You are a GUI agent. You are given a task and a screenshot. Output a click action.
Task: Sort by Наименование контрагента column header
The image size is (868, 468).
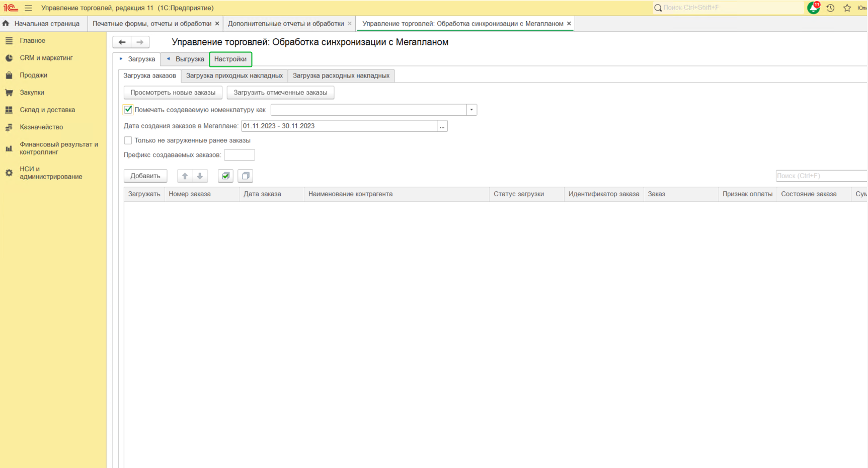(x=397, y=194)
